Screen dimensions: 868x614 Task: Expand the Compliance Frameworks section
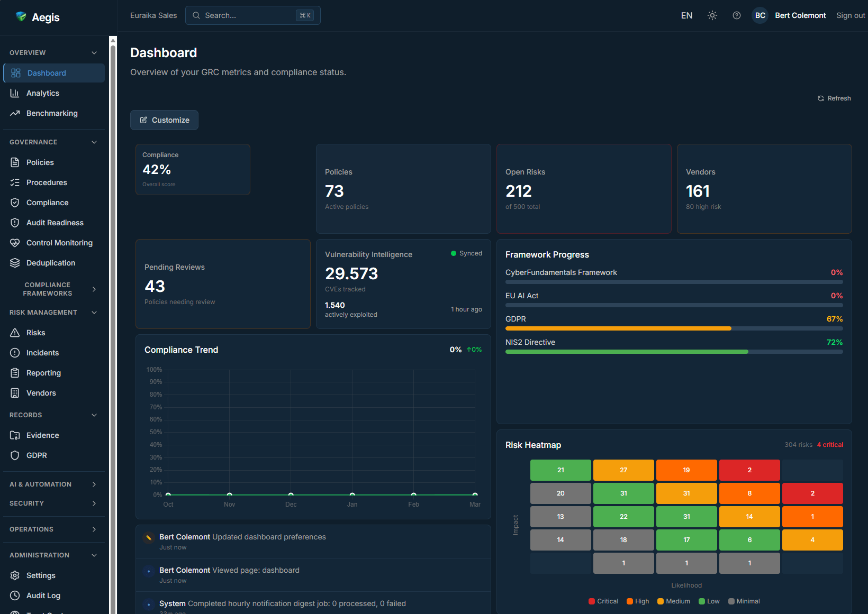pos(94,289)
